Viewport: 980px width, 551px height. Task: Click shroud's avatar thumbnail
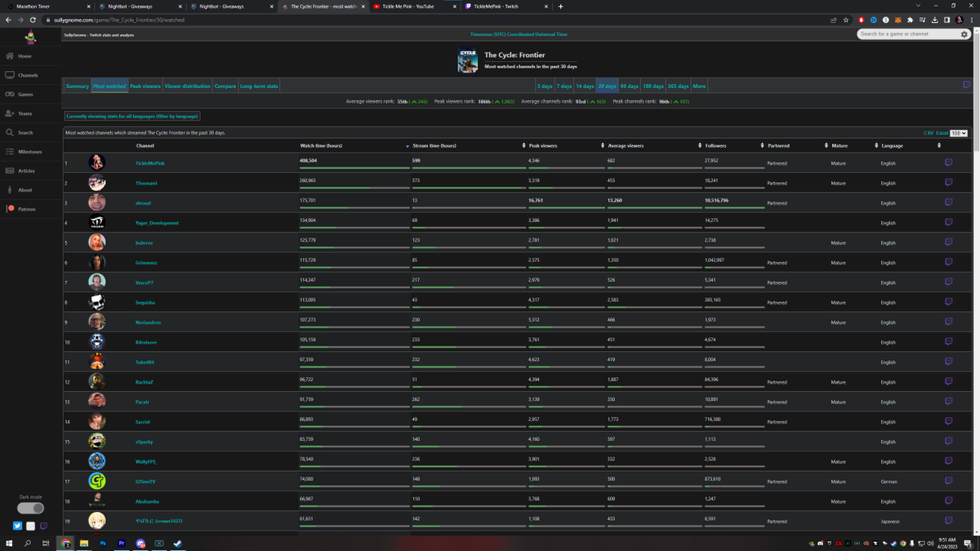tap(96, 202)
